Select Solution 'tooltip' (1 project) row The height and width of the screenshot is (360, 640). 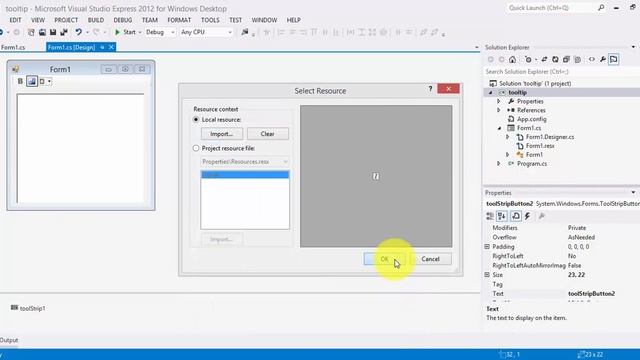pyautogui.click(x=535, y=83)
